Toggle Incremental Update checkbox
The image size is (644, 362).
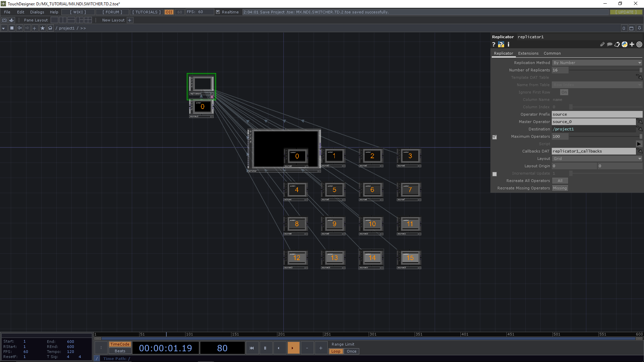494,174
